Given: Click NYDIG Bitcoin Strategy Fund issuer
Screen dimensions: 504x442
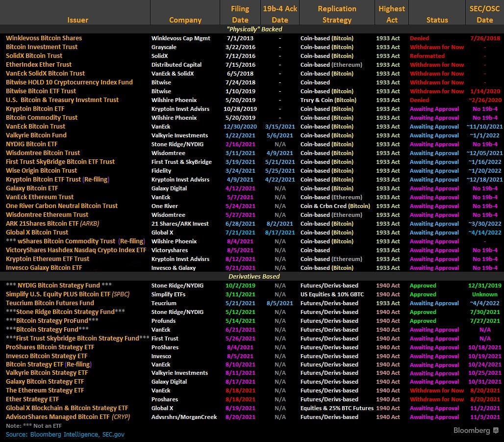Looking at the screenshot, I should [59, 286].
